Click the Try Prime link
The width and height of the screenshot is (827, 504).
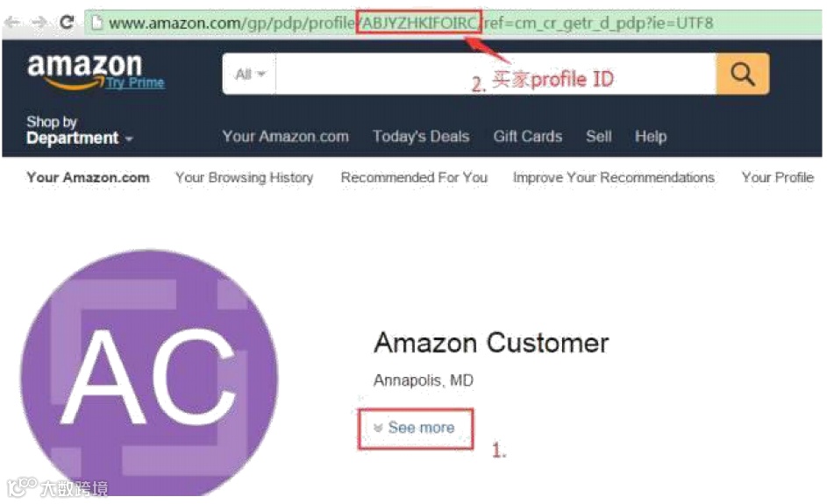[x=135, y=82]
